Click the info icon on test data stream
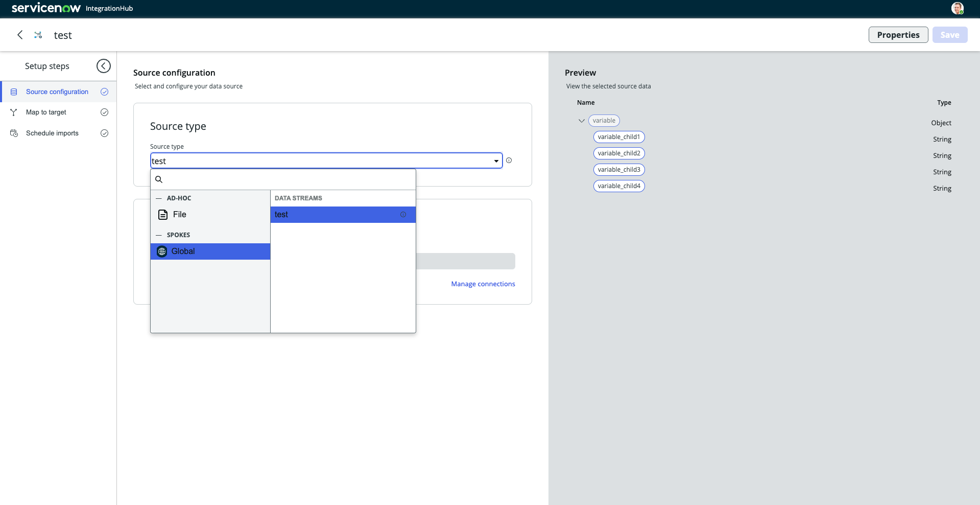The image size is (980, 505). pos(403,215)
